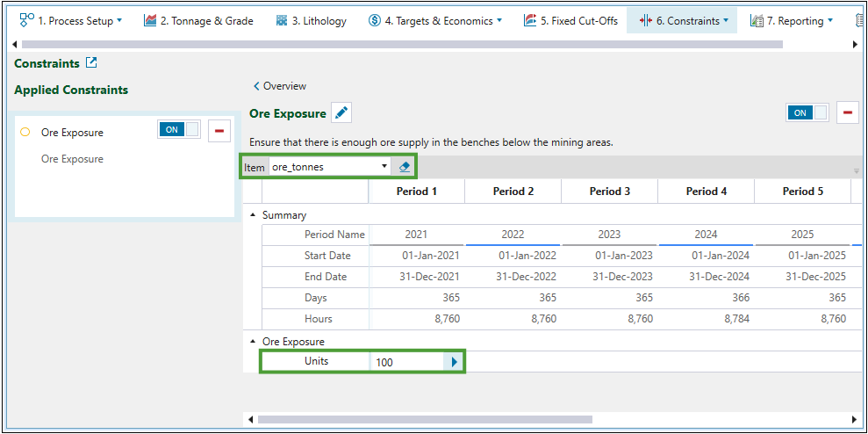
Task: Expand the Constraints tab dropdown arrow
Action: click(x=725, y=21)
